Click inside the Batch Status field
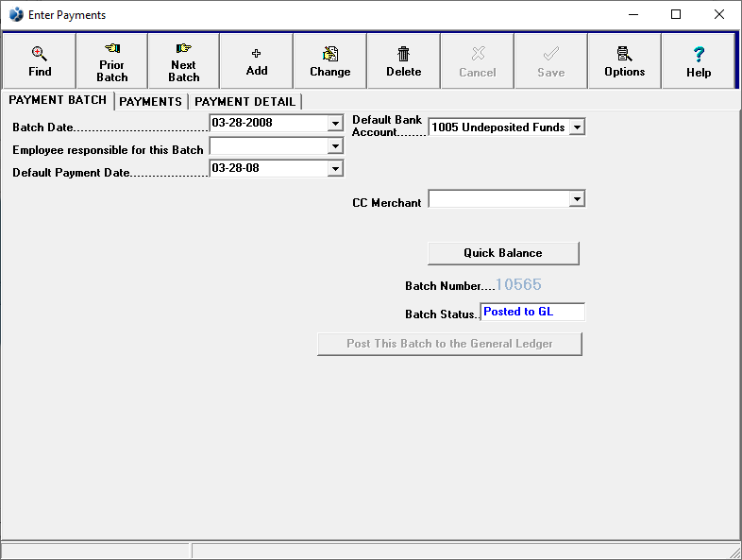 (x=532, y=312)
